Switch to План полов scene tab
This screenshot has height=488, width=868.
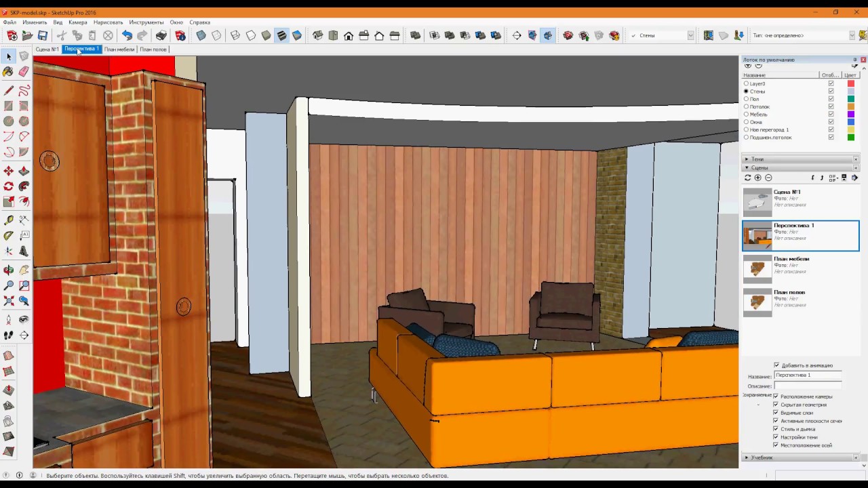point(153,49)
